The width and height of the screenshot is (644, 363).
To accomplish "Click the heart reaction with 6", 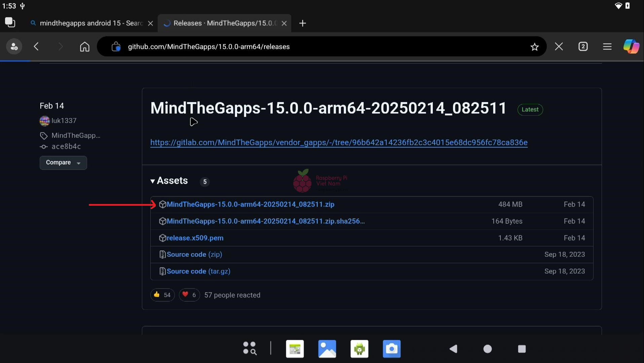I will 189,295.
